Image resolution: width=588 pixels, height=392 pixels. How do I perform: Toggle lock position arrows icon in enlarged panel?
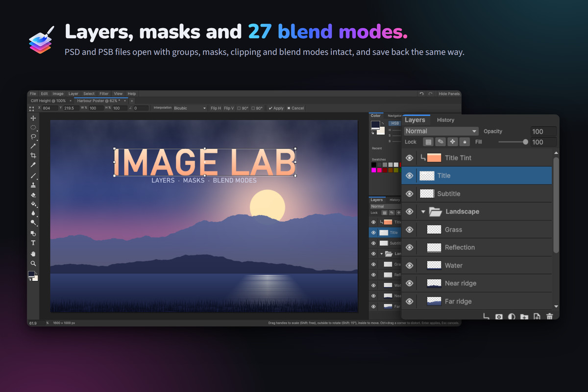[x=453, y=142]
